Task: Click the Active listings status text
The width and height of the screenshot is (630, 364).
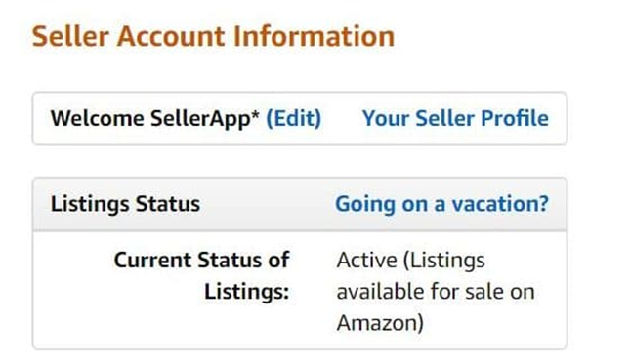Action: pyautogui.click(x=436, y=292)
